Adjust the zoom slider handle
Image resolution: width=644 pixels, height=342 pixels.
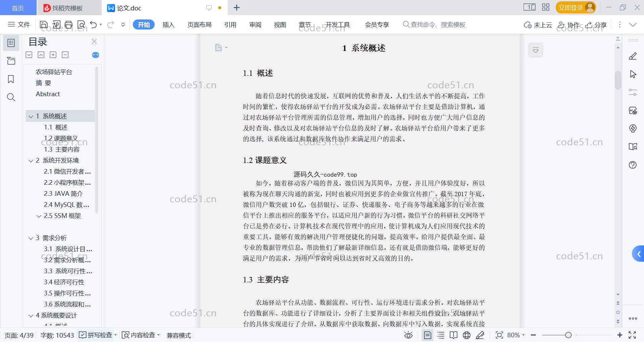click(x=568, y=335)
